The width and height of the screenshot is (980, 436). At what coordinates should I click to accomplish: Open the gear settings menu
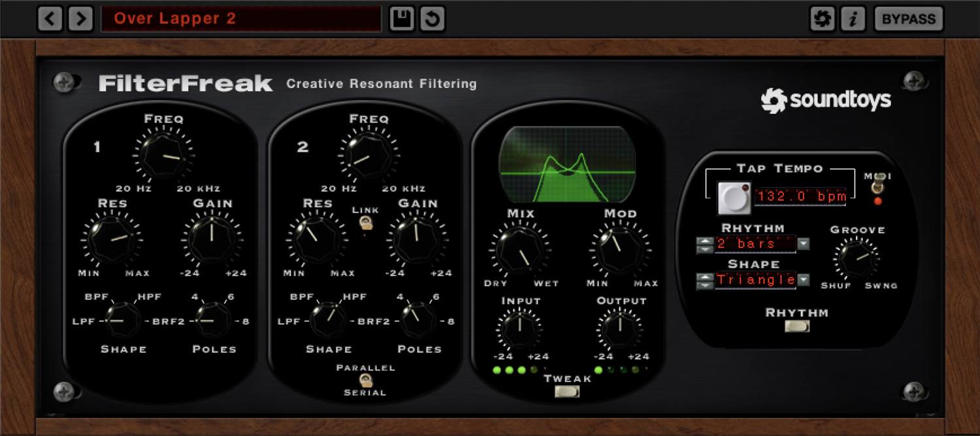point(823,19)
